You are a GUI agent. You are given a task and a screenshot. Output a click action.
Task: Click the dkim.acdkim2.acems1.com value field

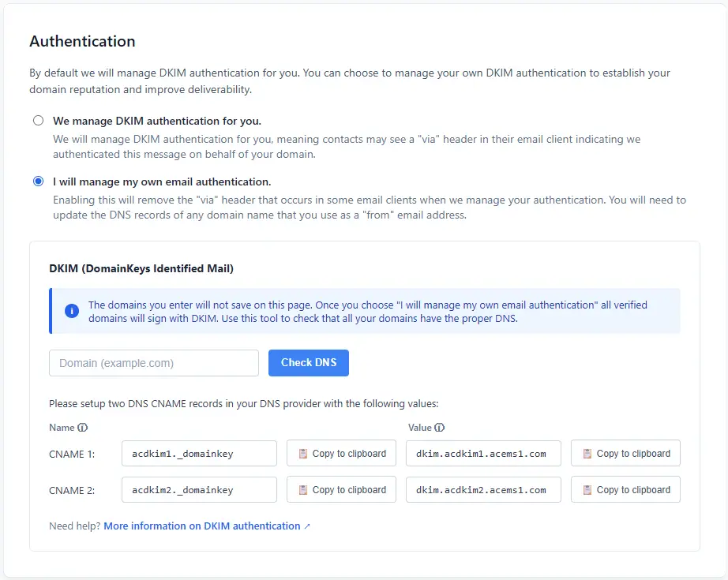[x=483, y=489]
